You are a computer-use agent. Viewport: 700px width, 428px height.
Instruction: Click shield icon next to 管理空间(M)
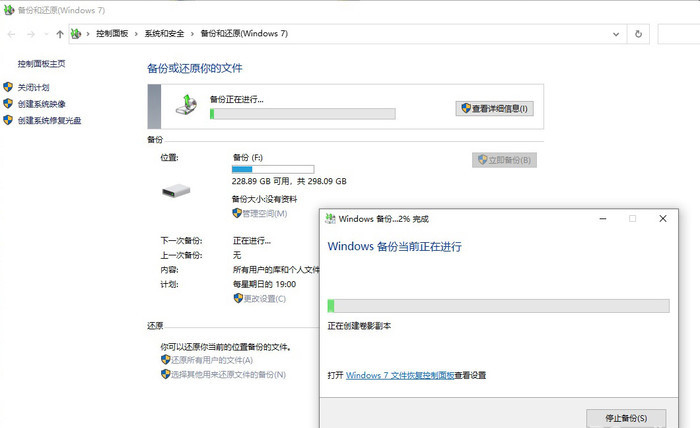click(237, 213)
